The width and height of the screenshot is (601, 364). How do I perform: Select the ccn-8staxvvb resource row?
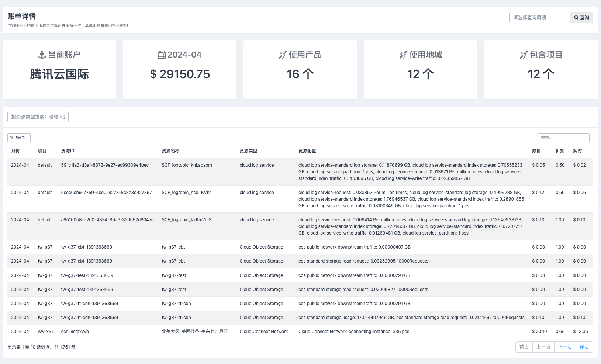[75, 332]
